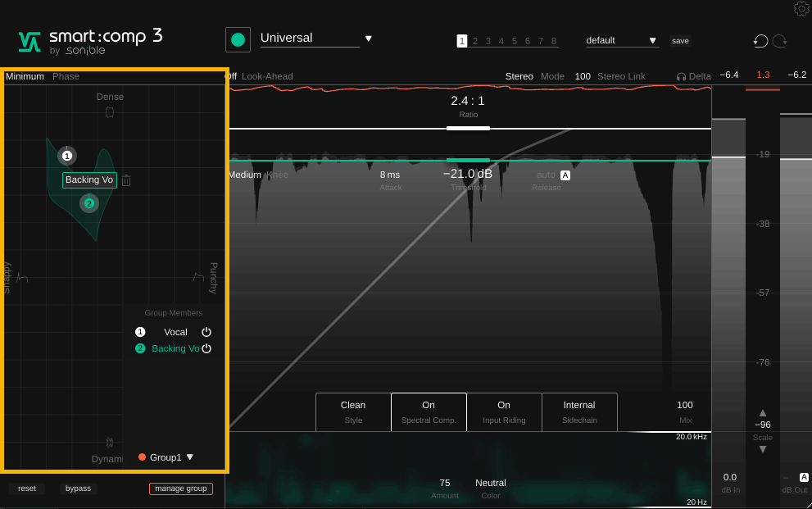This screenshot has width=812, height=509.
Task: Select the Dense character icon
Action: click(x=110, y=111)
